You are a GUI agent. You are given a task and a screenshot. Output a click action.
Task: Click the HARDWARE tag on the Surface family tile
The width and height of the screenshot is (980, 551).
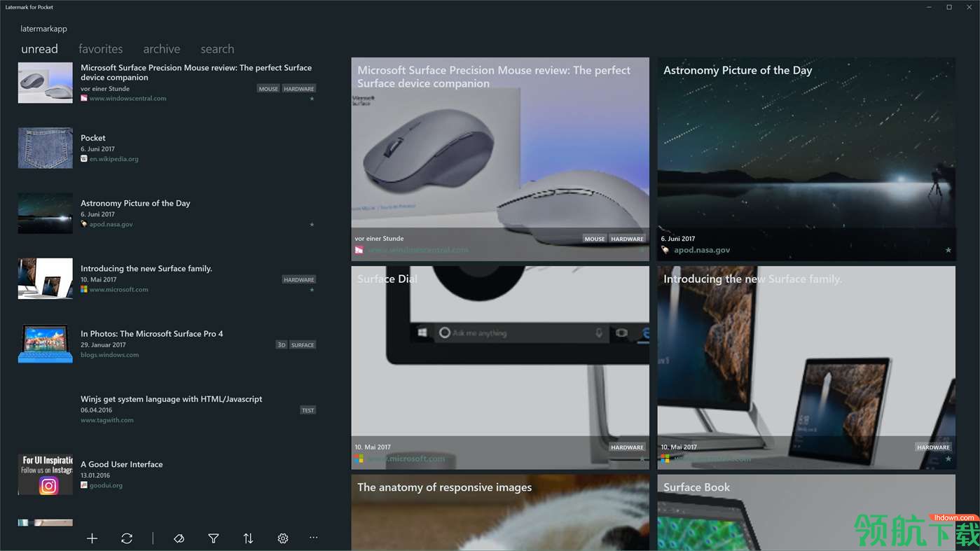(x=933, y=447)
